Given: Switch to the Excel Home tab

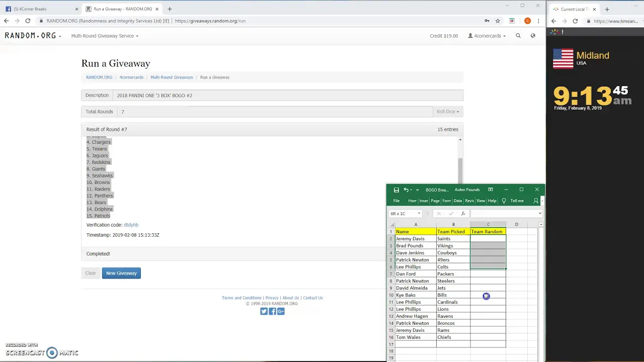Looking at the screenshot, I should (413, 201).
